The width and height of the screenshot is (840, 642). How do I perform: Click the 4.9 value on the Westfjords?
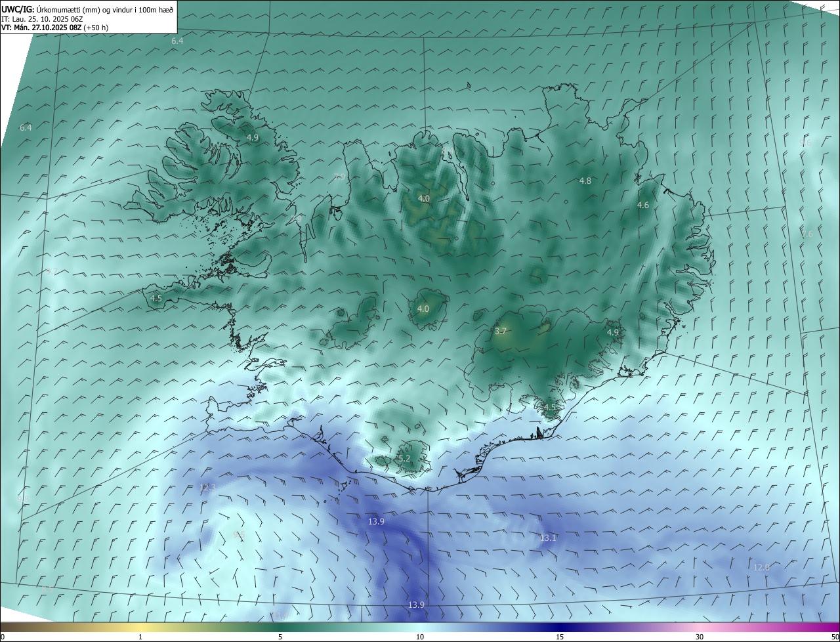253,137
